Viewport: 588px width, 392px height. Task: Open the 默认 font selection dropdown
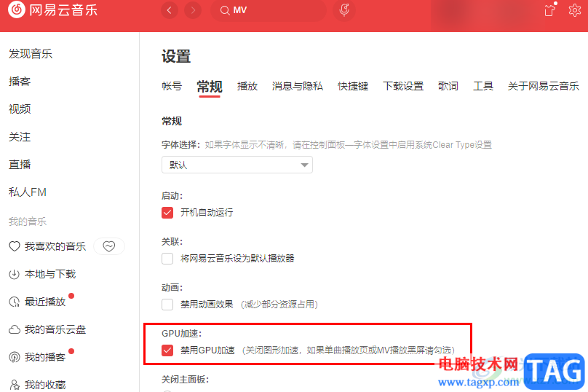(237, 165)
